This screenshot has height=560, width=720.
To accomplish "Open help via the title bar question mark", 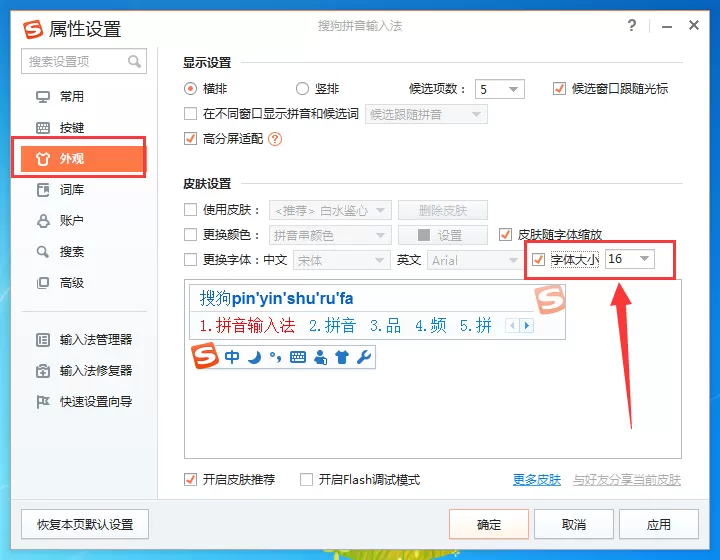I will 632,25.
